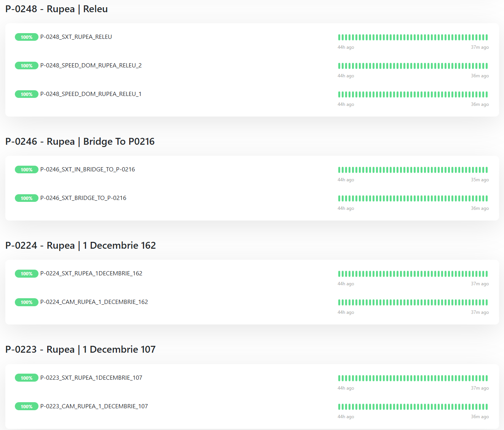Image resolution: width=504 pixels, height=430 pixels.
Task: Select the P-0246_SXT_IN_BRIDGE_TO_P-0216 monitor name
Action: click(87, 169)
